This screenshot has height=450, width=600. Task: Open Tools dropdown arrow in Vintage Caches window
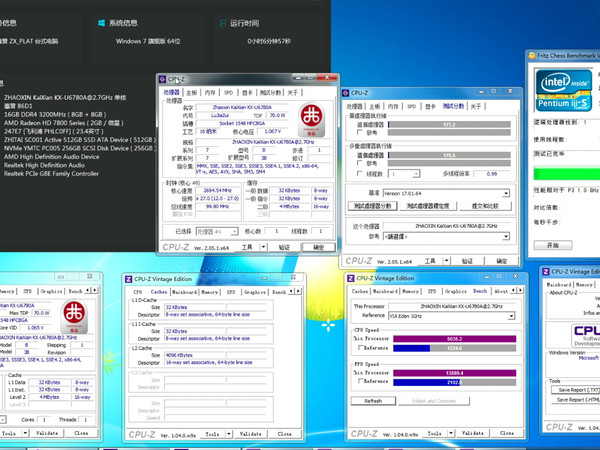[228, 434]
